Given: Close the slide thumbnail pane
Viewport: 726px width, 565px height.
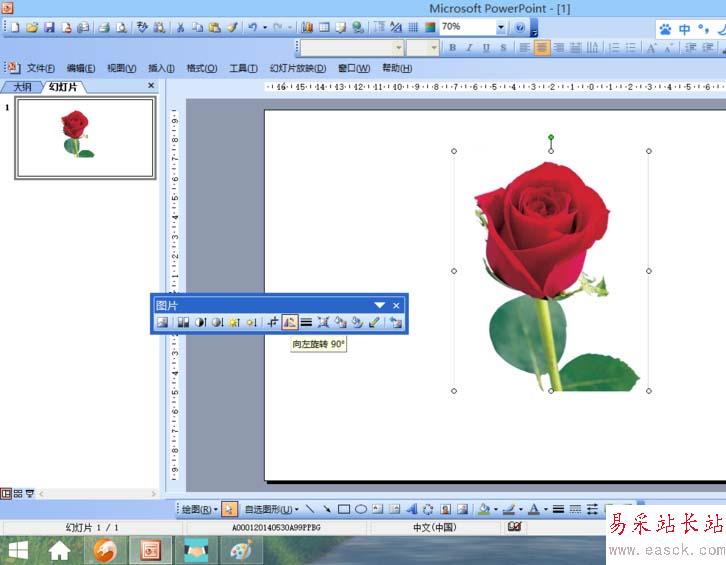Looking at the screenshot, I should click(151, 86).
